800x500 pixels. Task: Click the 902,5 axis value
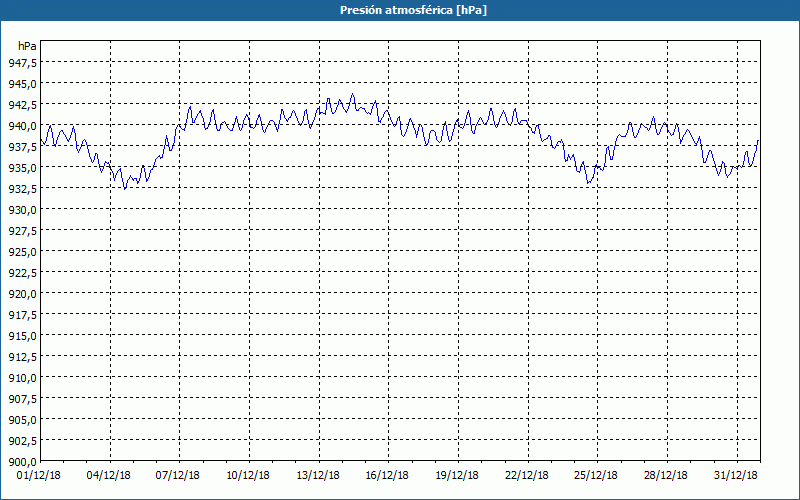pos(22,441)
